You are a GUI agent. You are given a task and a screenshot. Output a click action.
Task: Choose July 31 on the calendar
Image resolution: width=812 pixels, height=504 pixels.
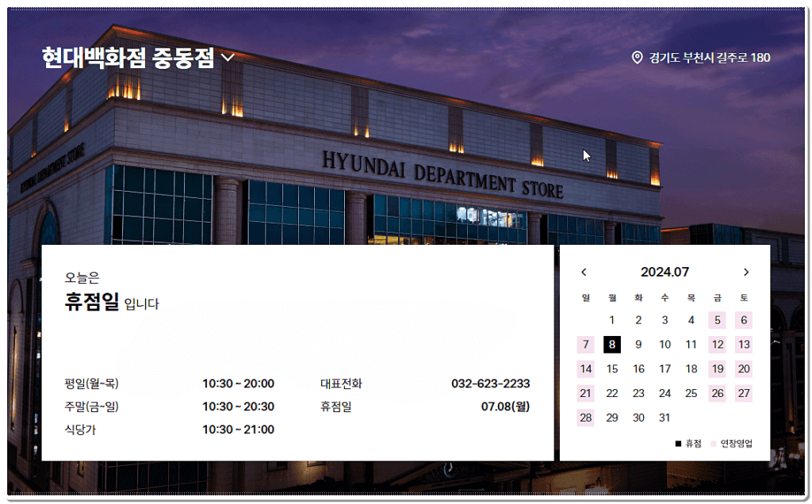[x=665, y=418]
